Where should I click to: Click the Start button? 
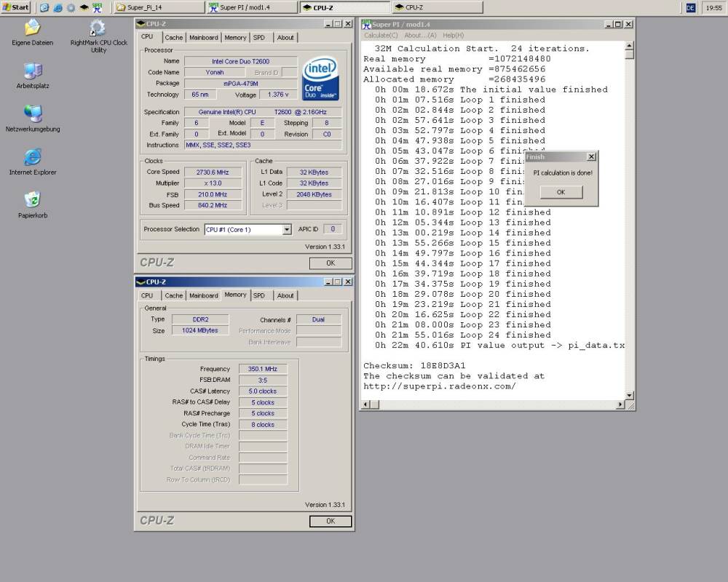(16, 7)
